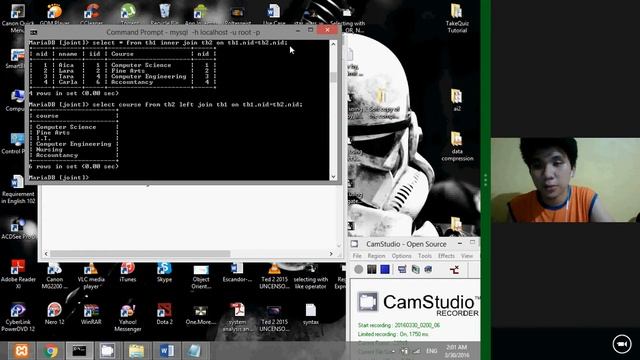Image resolution: width=640 pixels, height=360 pixels.
Task: Click the webcam video thumbnail
Action: [x=565, y=180]
